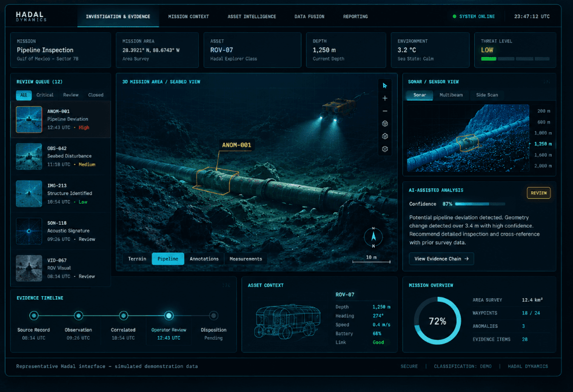Click the yellow REVIEW button

(x=538, y=193)
